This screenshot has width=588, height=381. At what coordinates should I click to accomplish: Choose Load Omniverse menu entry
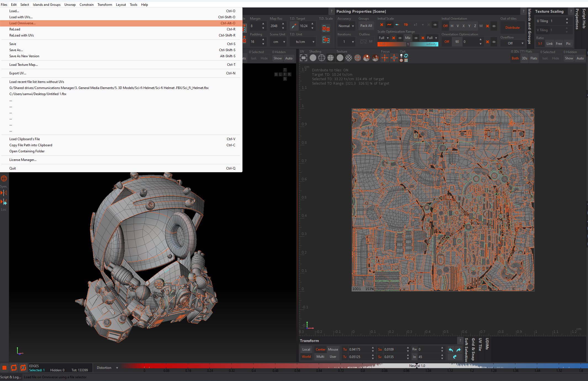[x=121, y=23]
